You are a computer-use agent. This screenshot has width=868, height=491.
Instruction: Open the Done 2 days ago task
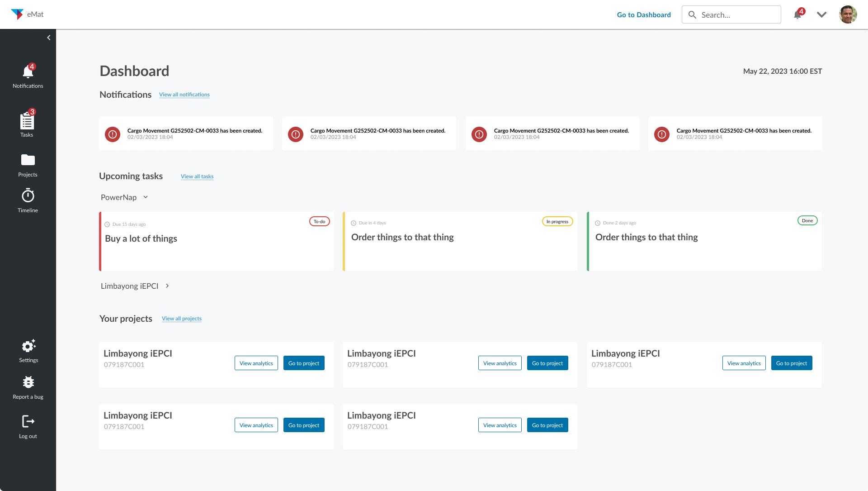(x=704, y=241)
